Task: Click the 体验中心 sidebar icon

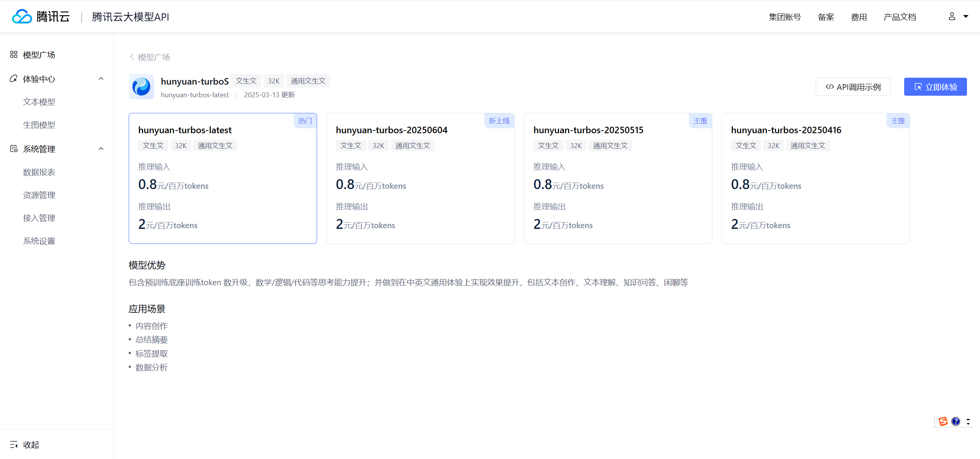Action: coord(13,78)
